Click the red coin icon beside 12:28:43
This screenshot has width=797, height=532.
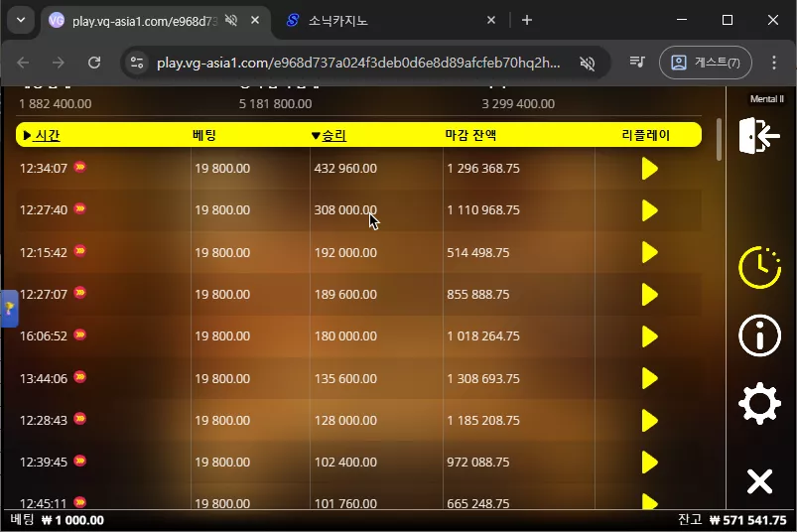(x=79, y=418)
